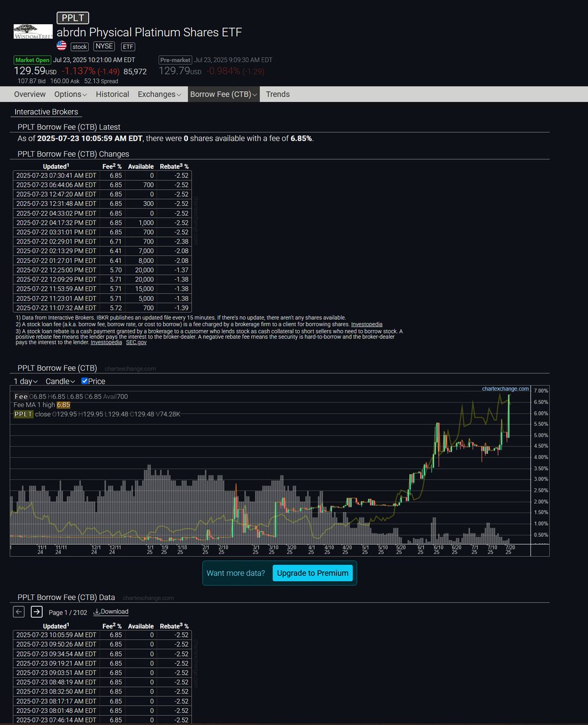Click Fee MA 1 high value 6.85
The image size is (588, 725).
click(x=63, y=405)
